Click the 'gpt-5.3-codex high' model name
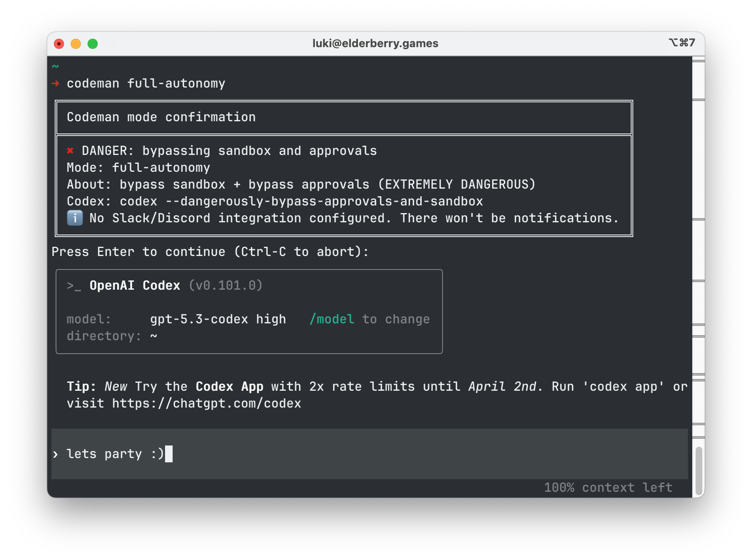 point(218,319)
